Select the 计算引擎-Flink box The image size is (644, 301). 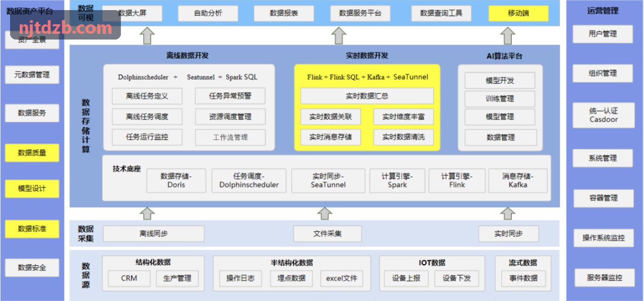tap(457, 181)
